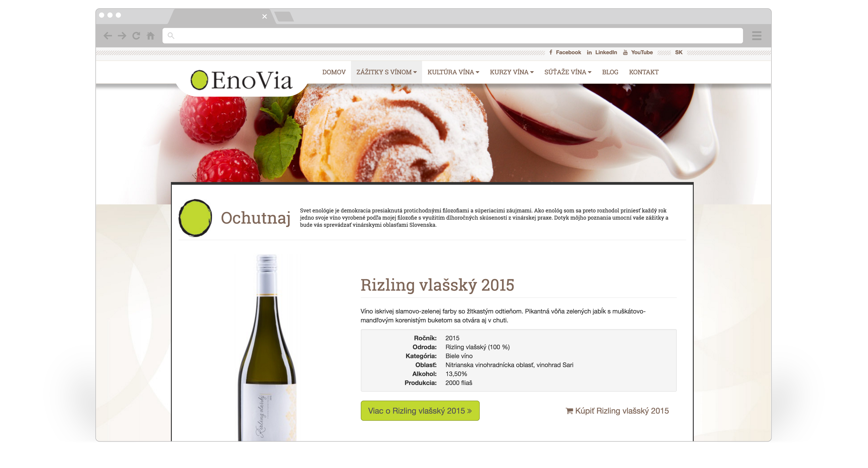Go to browser home icon
Viewport: 868px width, 468px height.
pyautogui.click(x=151, y=36)
